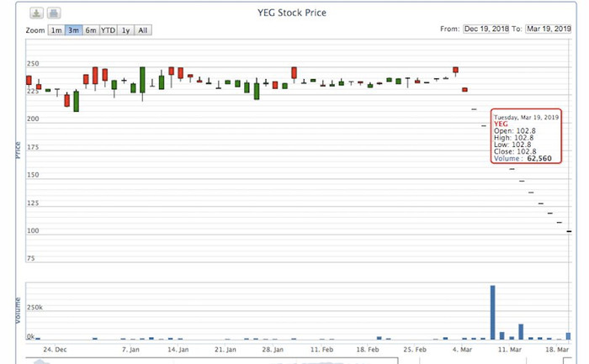Click the print chart icon
Viewport: 589px width, 364px height.
(53, 13)
